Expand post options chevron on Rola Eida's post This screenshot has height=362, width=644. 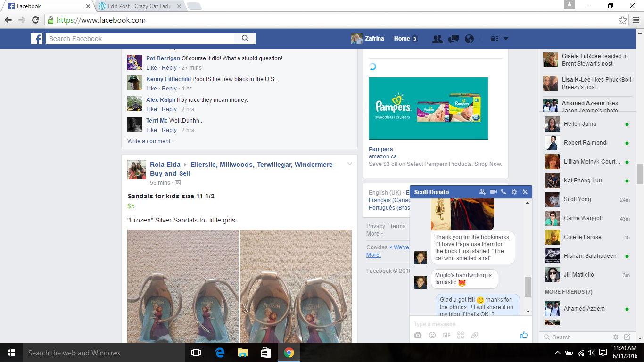pos(349,164)
